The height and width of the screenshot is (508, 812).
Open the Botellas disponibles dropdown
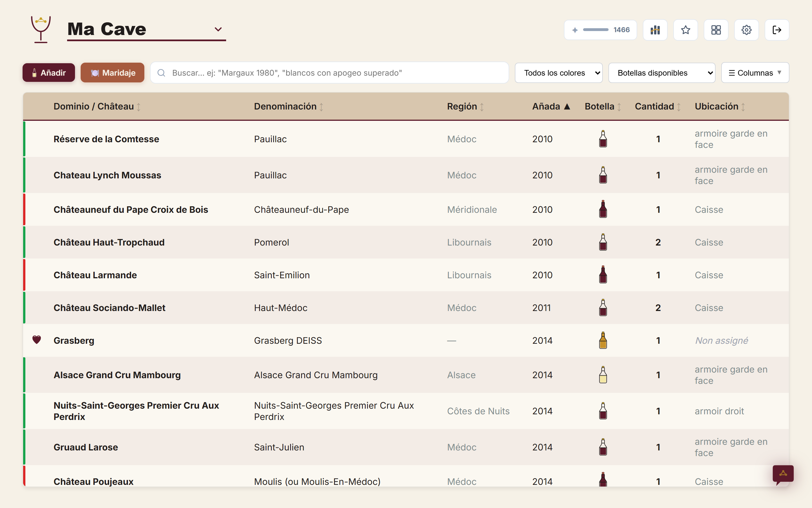click(x=662, y=73)
